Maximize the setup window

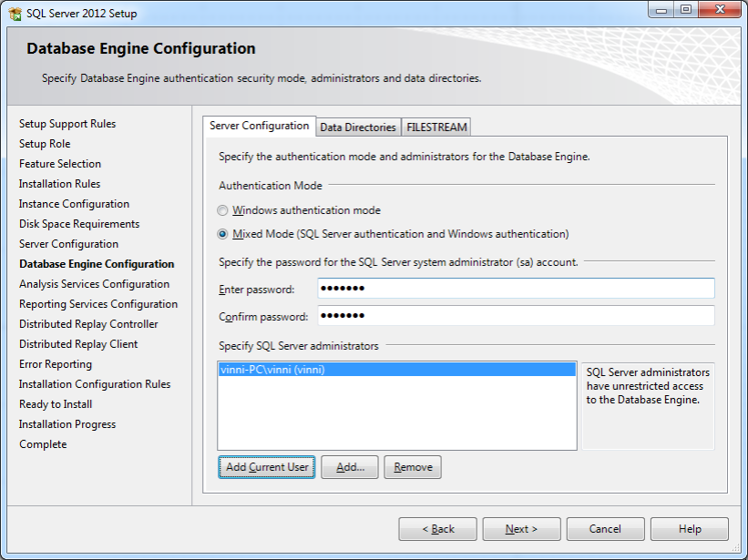(x=685, y=10)
